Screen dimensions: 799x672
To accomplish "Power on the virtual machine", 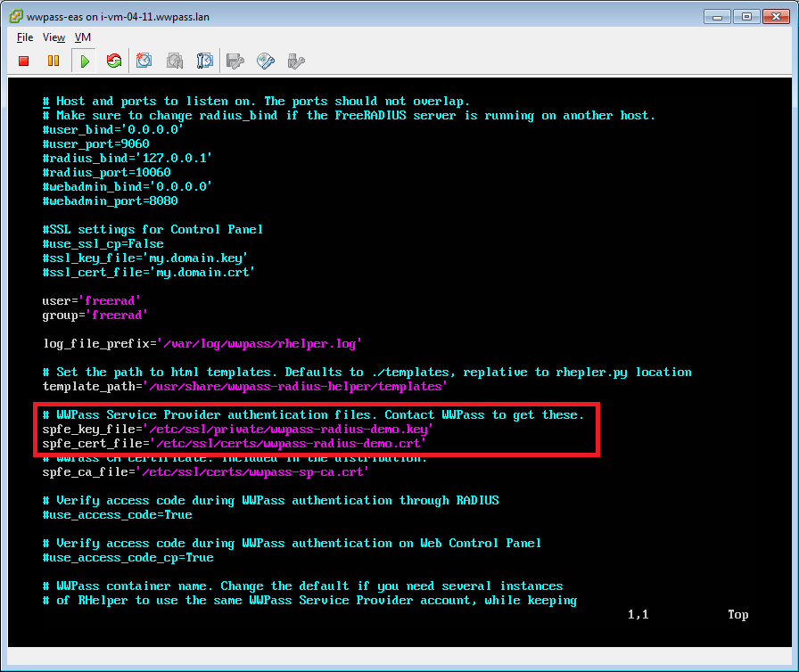I will click(84, 60).
